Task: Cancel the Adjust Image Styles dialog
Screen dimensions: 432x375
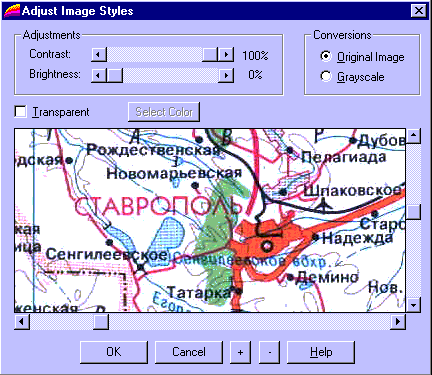Action: coord(189,352)
